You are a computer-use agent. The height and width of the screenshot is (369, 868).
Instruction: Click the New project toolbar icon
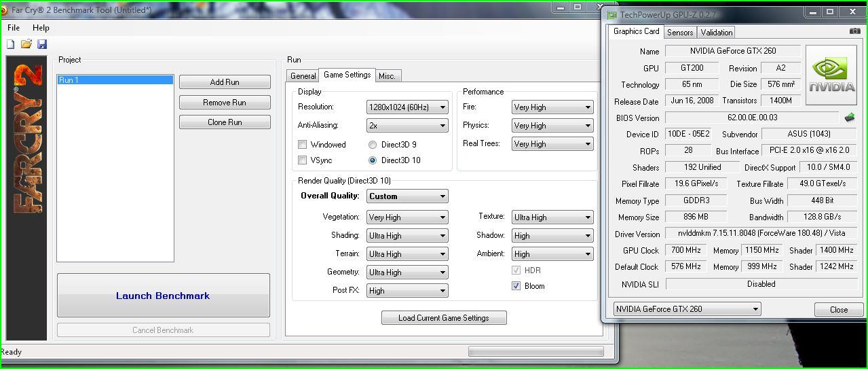pos(10,44)
